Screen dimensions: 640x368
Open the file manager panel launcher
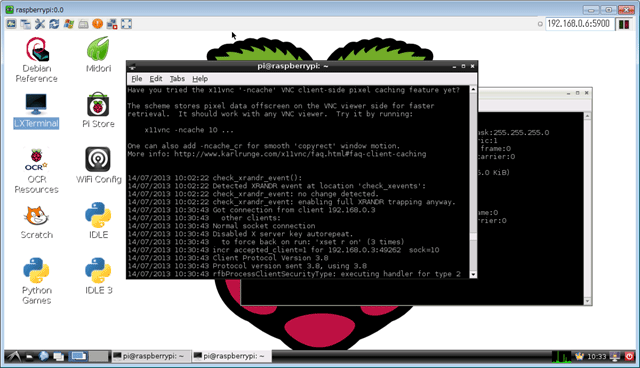[x=29, y=357]
